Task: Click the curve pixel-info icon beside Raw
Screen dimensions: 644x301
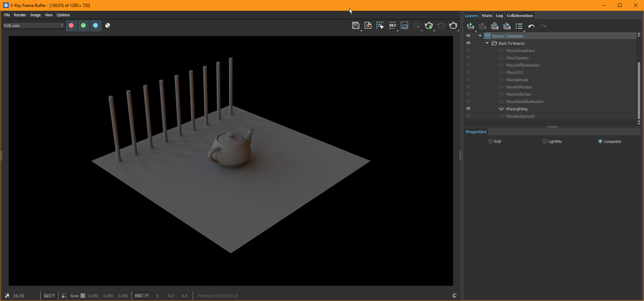Action: pyautogui.click(x=64, y=295)
